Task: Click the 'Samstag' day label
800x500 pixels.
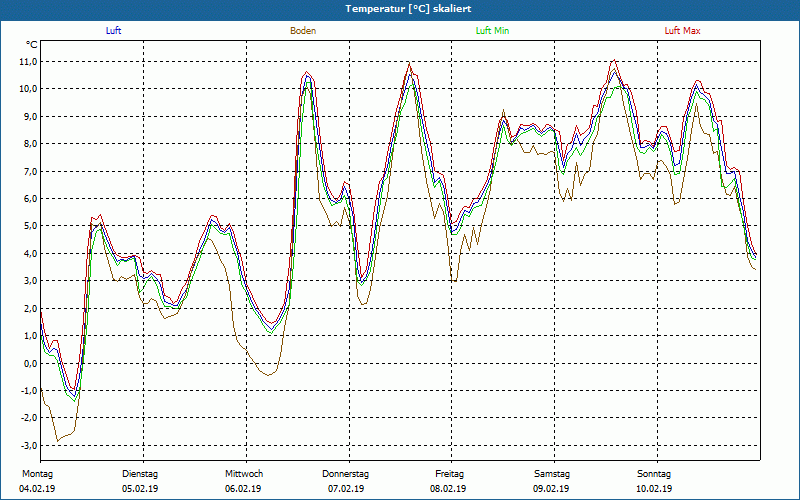Action: pyautogui.click(x=552, y=474)
